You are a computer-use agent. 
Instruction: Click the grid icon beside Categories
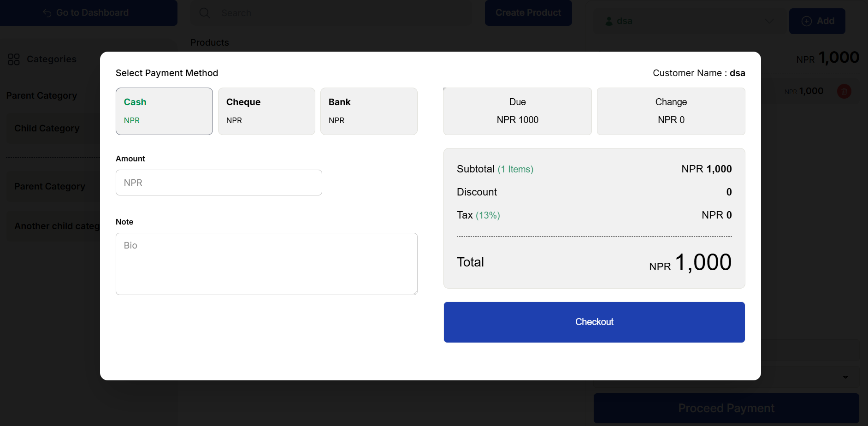point(13,59)
